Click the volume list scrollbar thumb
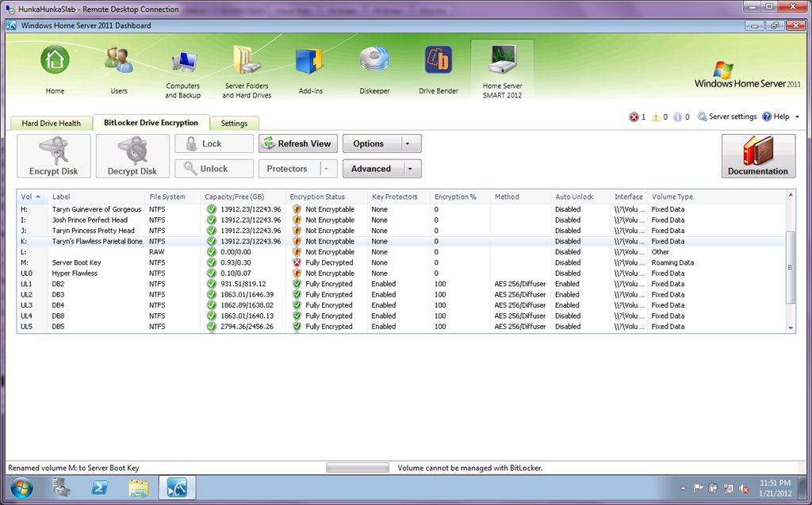This screenshot has height=505, width=812. click(x=791, y=267)
